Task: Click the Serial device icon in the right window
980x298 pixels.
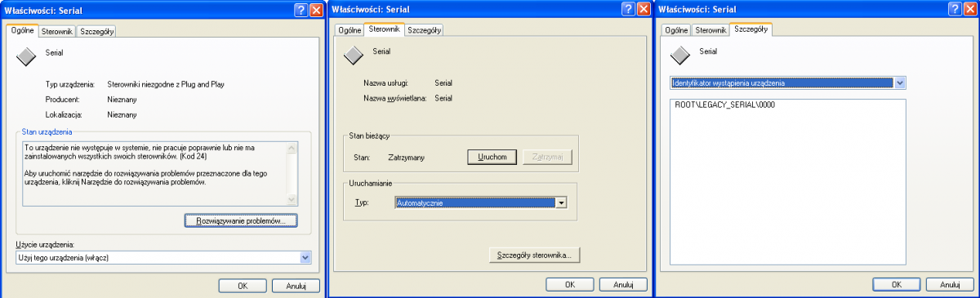Action: click(679, 56)
